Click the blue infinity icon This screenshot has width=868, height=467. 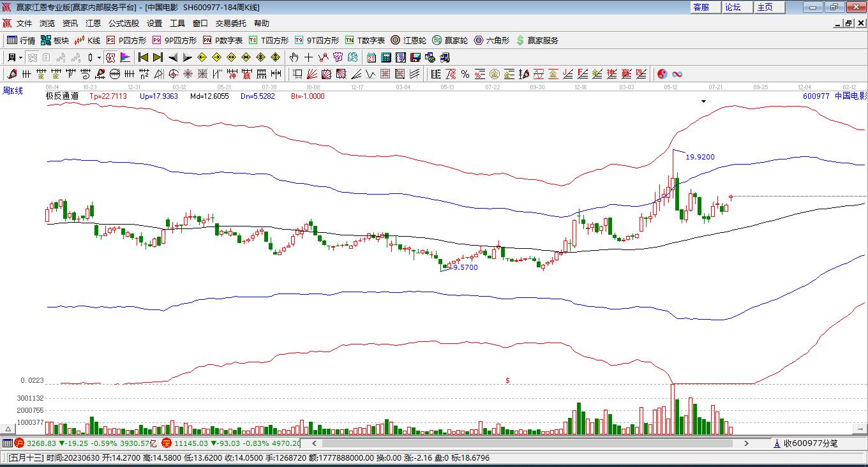click(677, 74)
